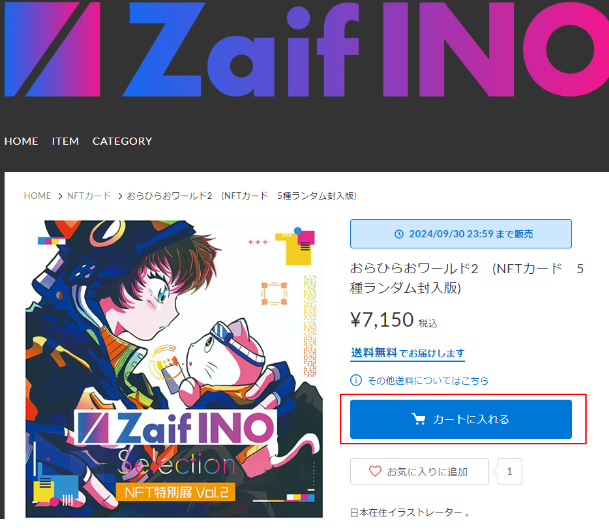Click the shopping cart icon in blue button

418,419
